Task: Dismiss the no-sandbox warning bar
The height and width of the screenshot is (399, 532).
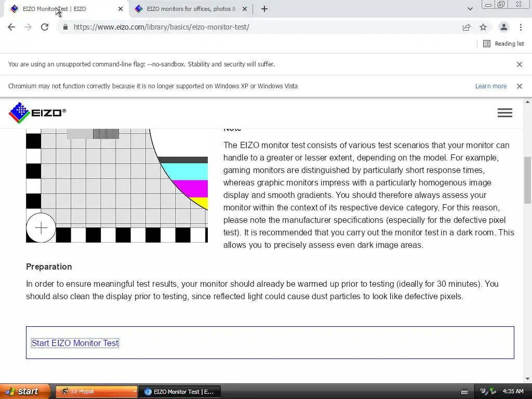Action: tap(519, 64)
